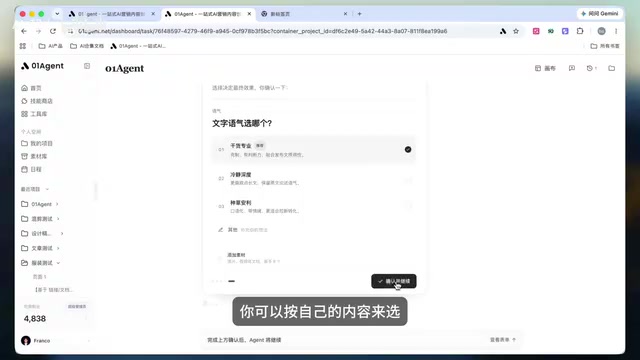Open the pink extension icon

536,31
